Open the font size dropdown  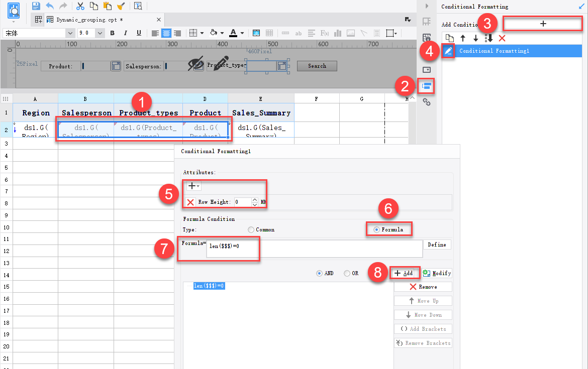click(x=99, y=33)
